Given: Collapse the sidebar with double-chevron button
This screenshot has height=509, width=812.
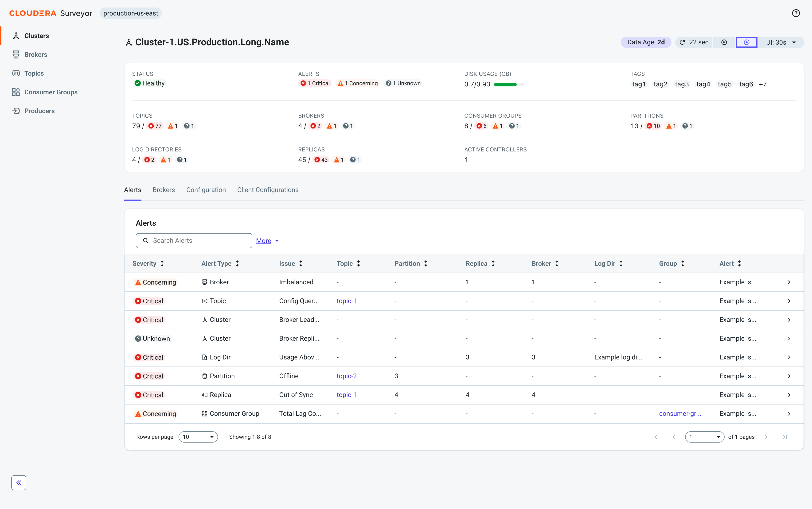Looking at the screenshot, I should point(19,482).
